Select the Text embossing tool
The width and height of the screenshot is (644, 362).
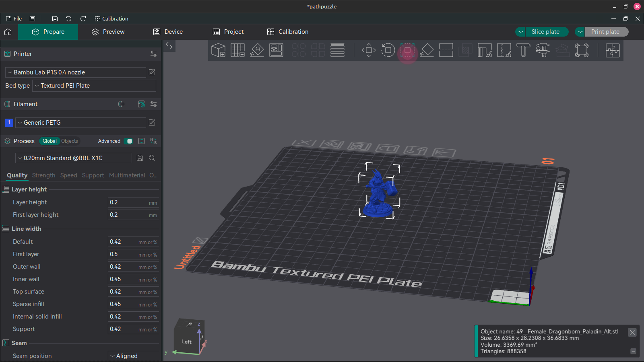click(x=523, y=50)
